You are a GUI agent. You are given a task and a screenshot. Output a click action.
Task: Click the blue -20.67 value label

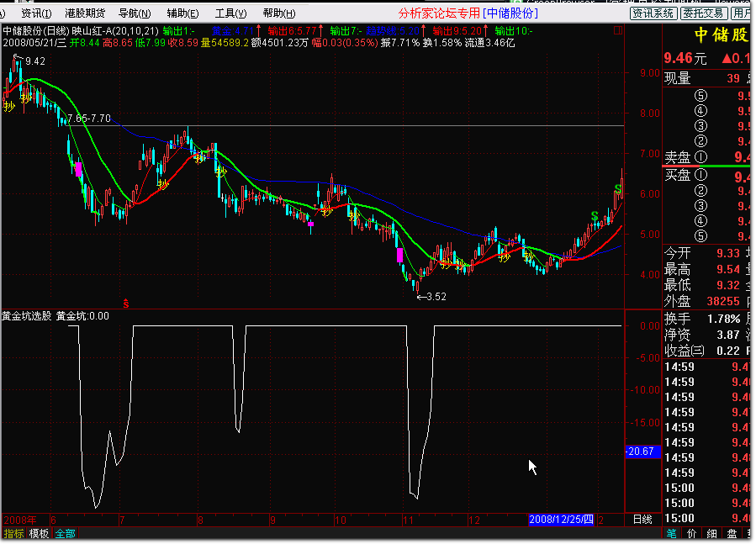641,452
